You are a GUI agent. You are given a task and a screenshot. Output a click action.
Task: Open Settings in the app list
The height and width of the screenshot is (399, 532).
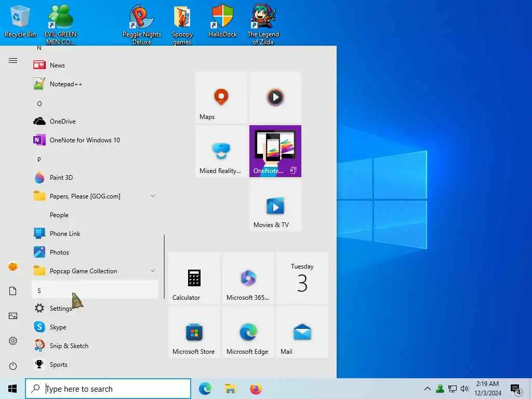(x=95, y=308)
